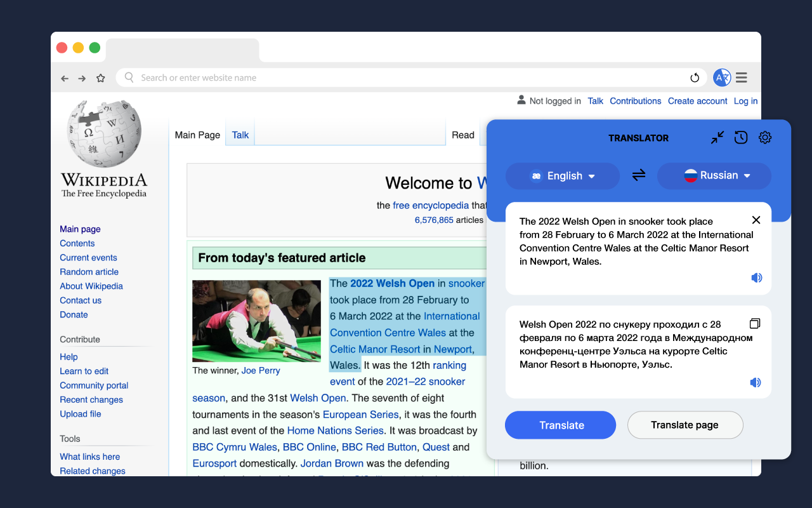The width and height of the screenshot is (812, 508).
Task: Play audio of the English source text
Action: click(756, 278)
